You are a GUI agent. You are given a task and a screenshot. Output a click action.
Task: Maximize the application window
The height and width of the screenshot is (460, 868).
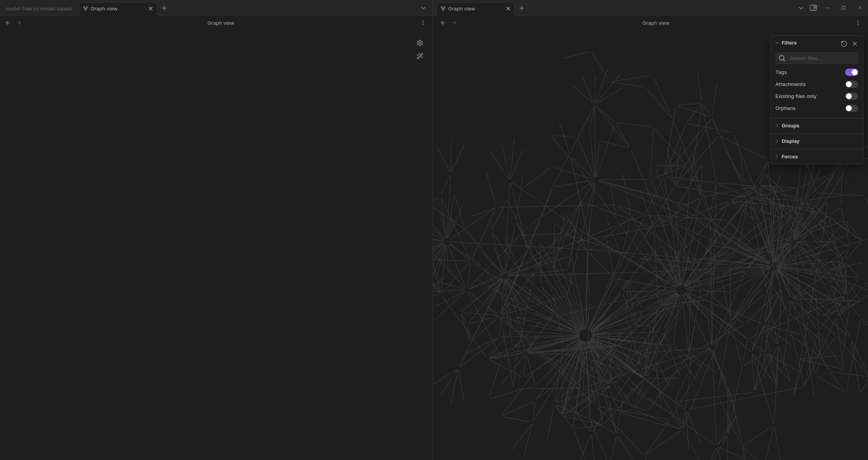[844, 8]
